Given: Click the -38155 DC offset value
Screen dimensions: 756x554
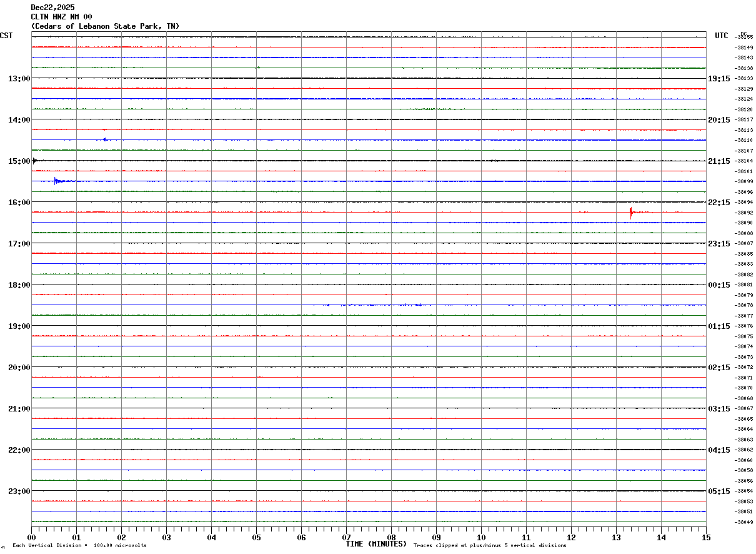Looking at the screenshot, I should [744, 37].
